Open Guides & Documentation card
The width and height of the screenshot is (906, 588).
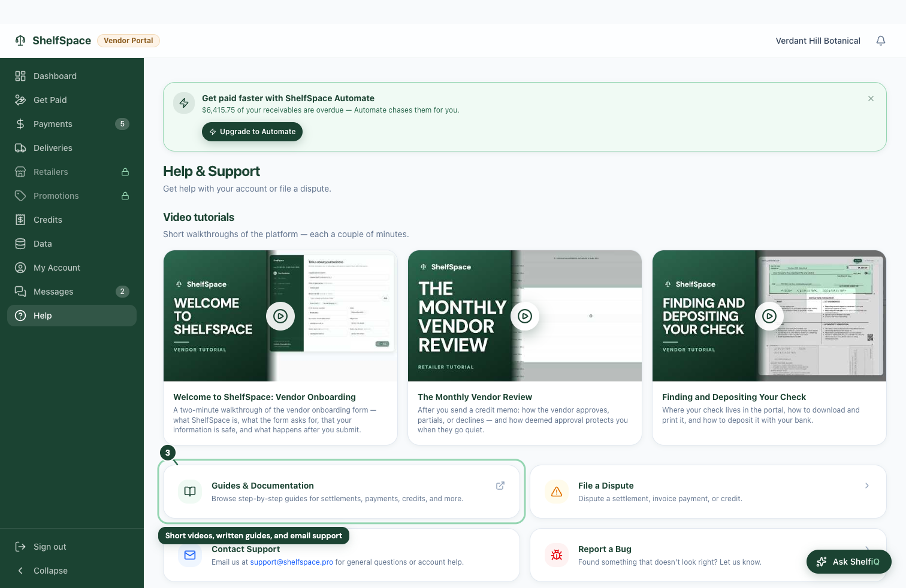pos(342,492)
